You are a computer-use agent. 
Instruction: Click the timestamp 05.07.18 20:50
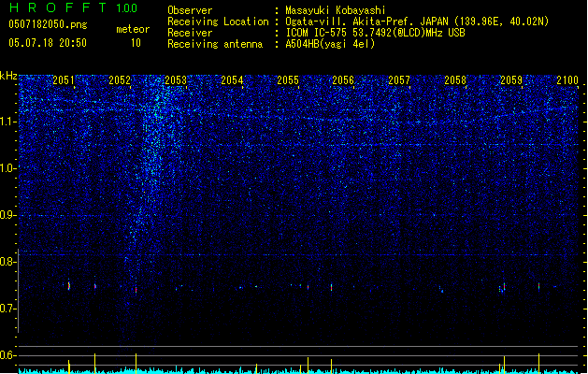point(48,43)
